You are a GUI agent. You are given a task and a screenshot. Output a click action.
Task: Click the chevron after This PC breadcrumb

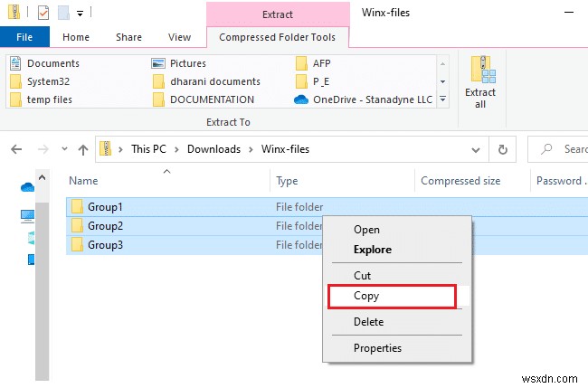tap(178, 149)
